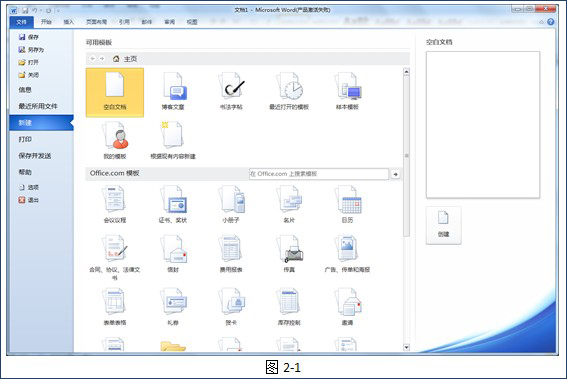567x379 pixels.
Task: Open the 帮助 Help page
Action: tap(25, 172)
